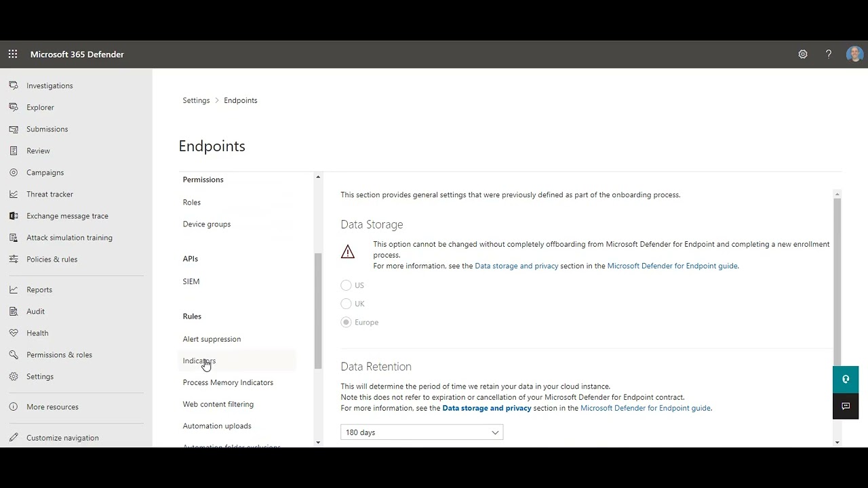Select the US data storage radio

click(347, 285)
